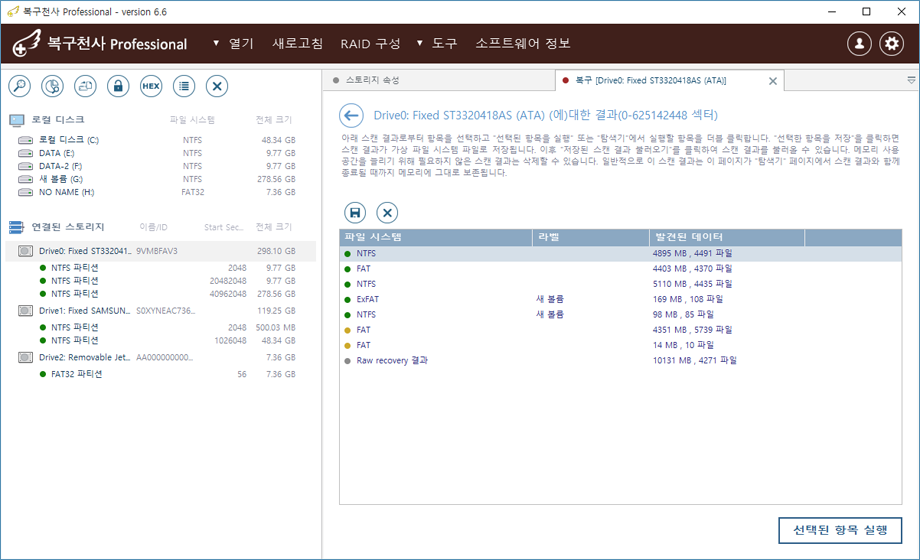Click the 복구천사 Professional logo
The width and height of the screenshot is (920, 560).
100,44
